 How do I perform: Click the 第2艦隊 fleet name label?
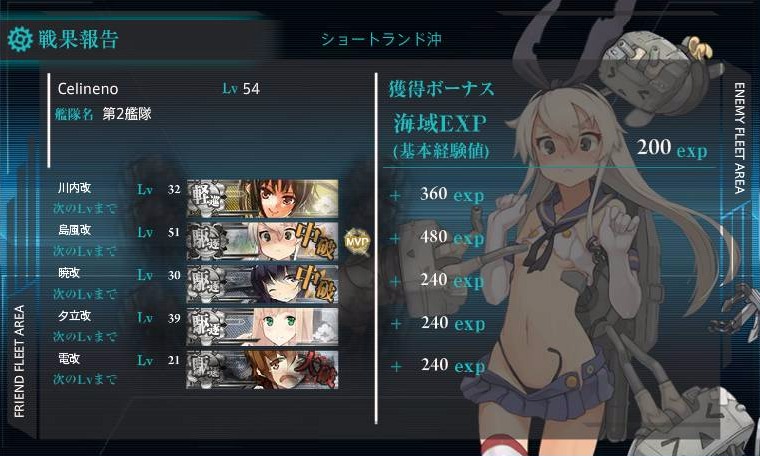[127, 114]
